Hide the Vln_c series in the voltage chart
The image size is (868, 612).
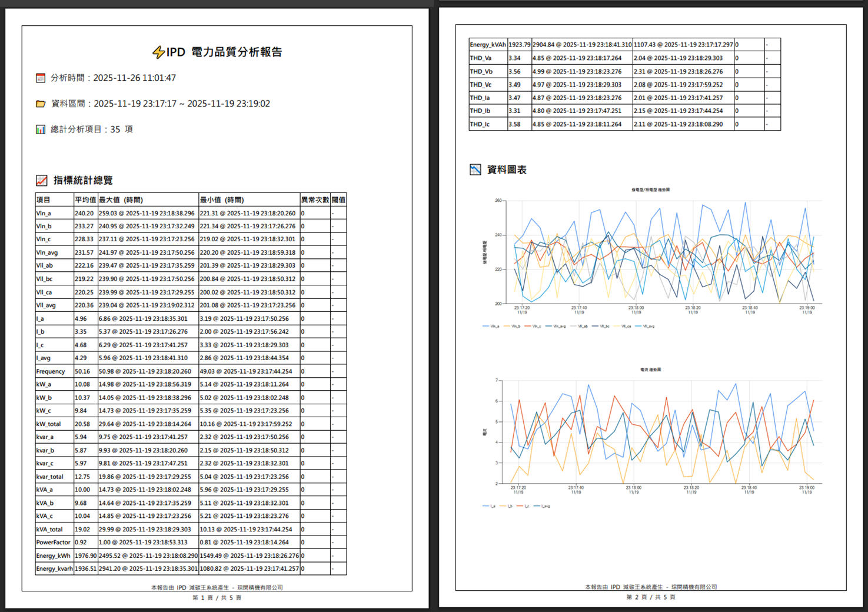coord(527,325)
